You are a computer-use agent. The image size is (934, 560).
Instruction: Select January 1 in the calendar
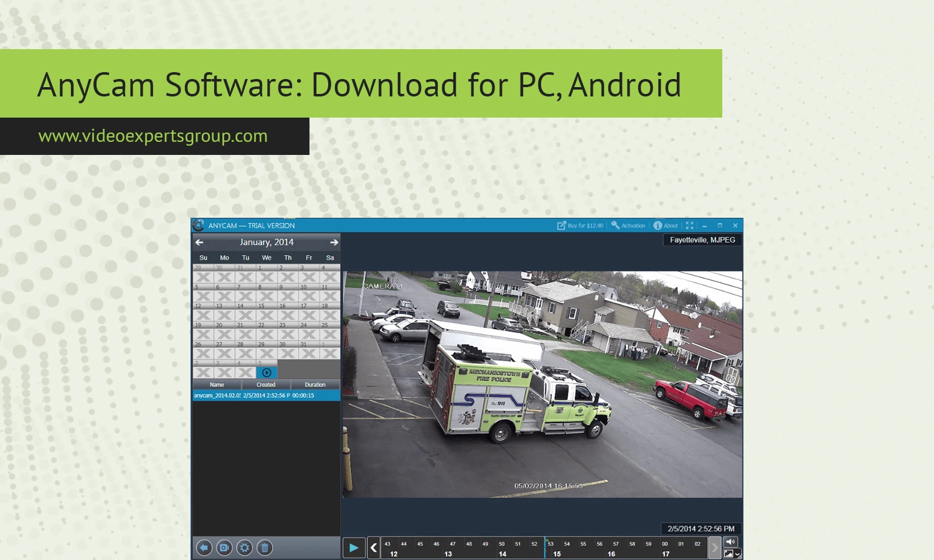[x=267, y=274]
